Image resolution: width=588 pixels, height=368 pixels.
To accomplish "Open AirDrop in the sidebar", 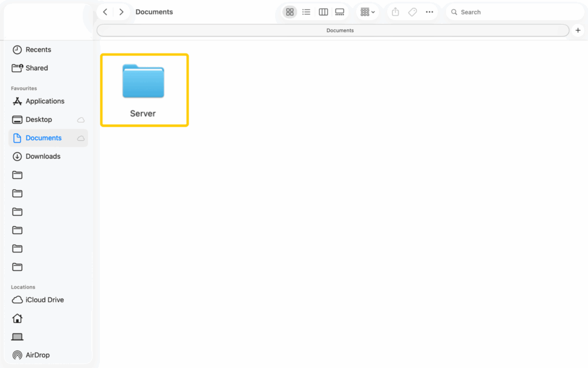I will point(48,355).
